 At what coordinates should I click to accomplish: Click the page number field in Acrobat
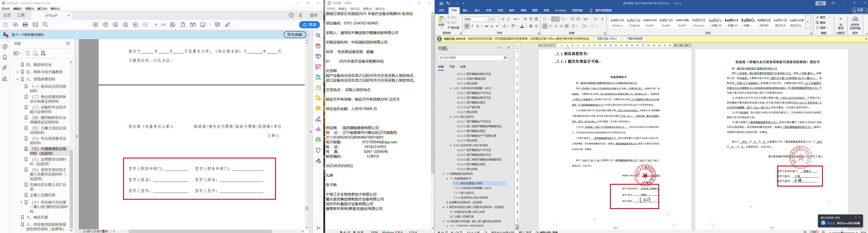tap(156, 25)
